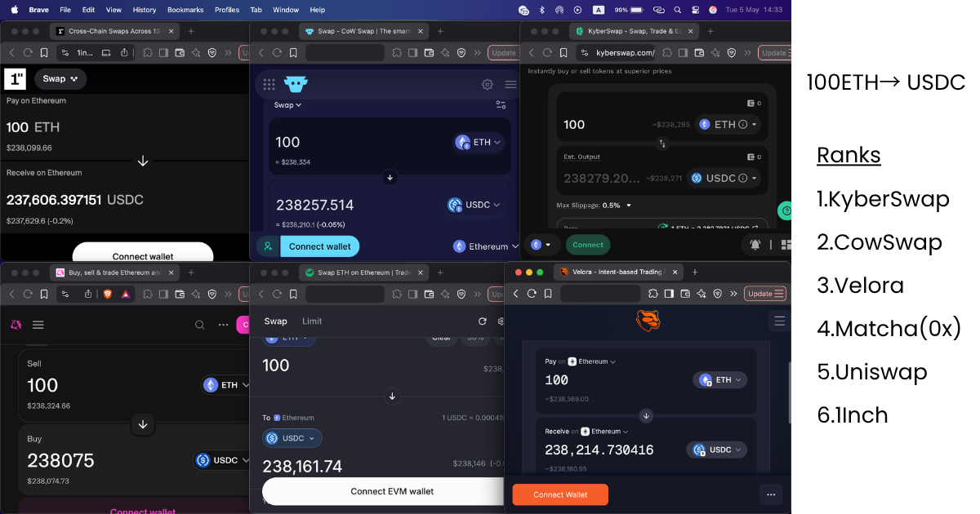This screenshot has width=980, height=514.
Task: Select Swap tab in Matcha window
Action: 275,321
